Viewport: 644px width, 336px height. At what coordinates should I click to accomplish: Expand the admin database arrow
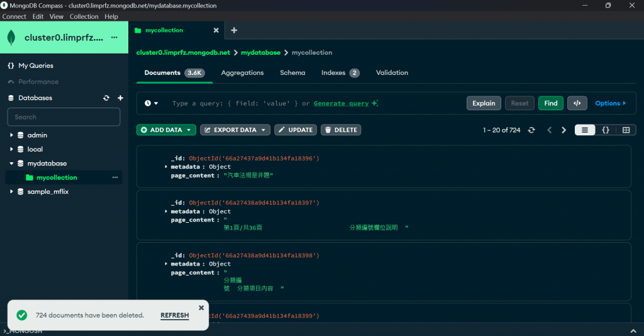coord(11,135)
